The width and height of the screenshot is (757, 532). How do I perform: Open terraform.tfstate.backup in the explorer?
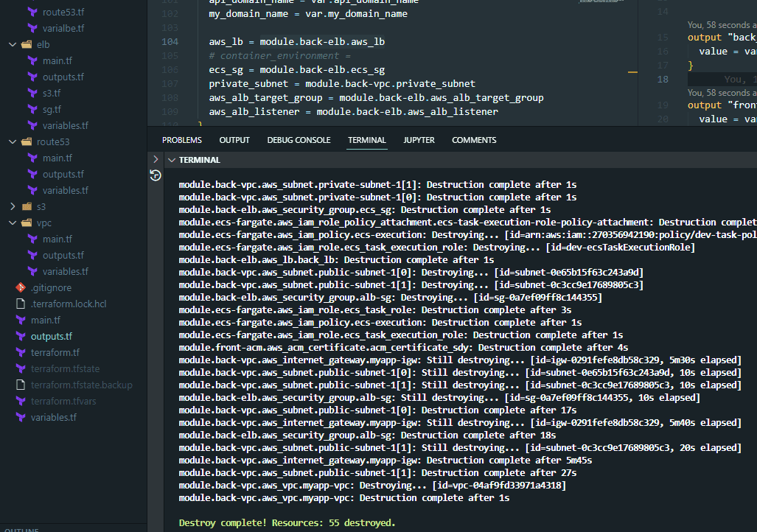81,385
